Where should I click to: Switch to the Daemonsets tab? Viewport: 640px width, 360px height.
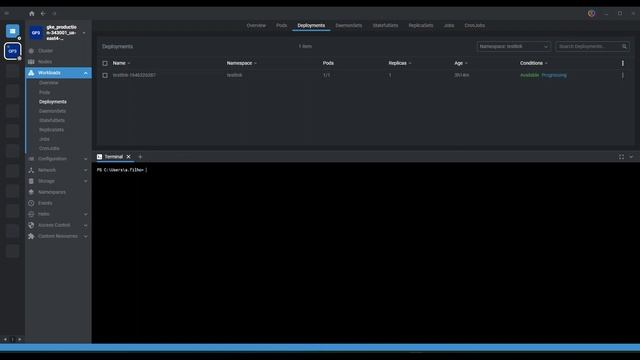(349, 25)
